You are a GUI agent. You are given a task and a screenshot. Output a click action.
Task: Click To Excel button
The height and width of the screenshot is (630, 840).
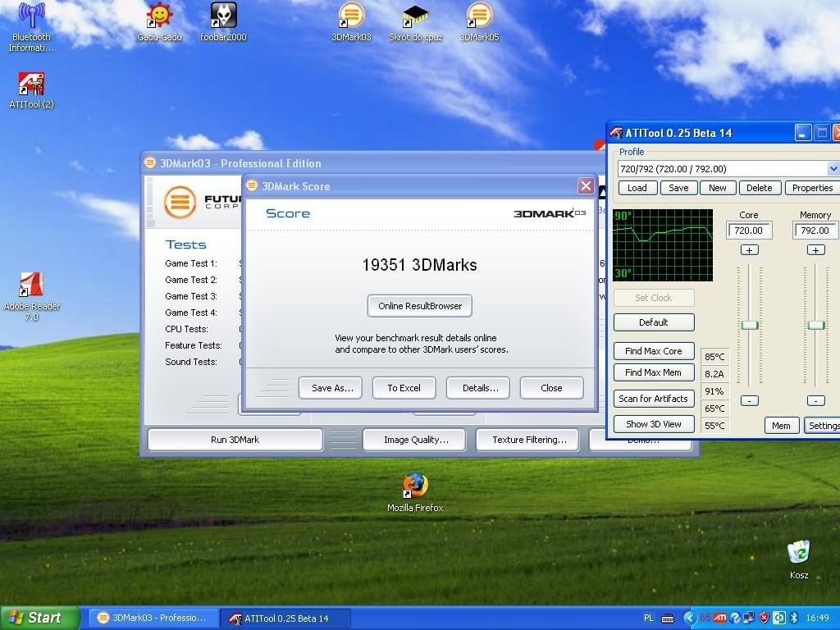point(404,388)
